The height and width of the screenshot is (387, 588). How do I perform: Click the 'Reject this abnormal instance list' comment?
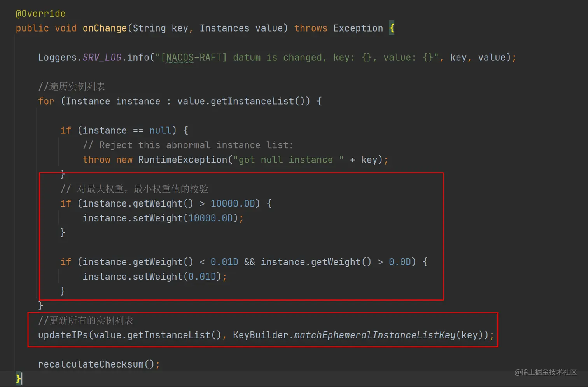(188, 145)
